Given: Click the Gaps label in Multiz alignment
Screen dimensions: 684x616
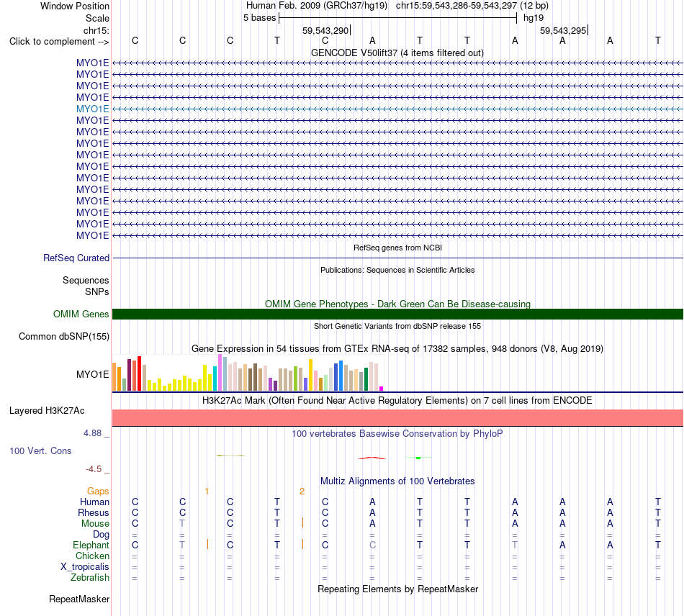Looking at the screenshot, I should coord(98,492).
